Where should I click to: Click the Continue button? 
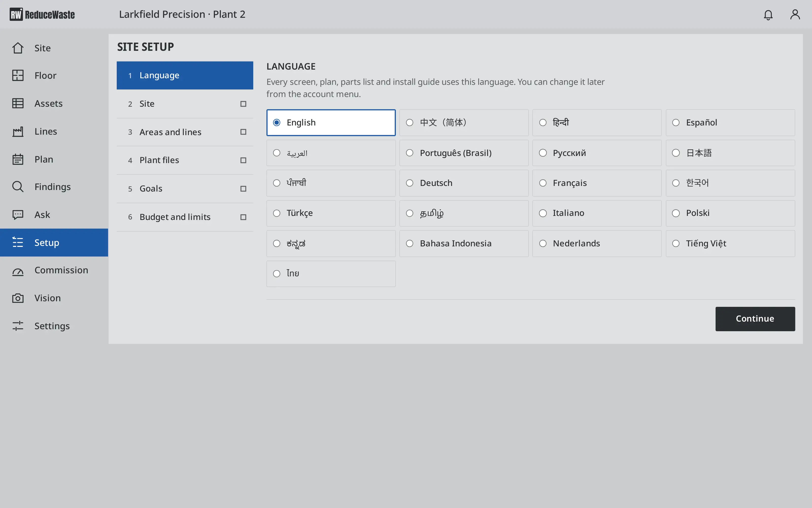755,319
